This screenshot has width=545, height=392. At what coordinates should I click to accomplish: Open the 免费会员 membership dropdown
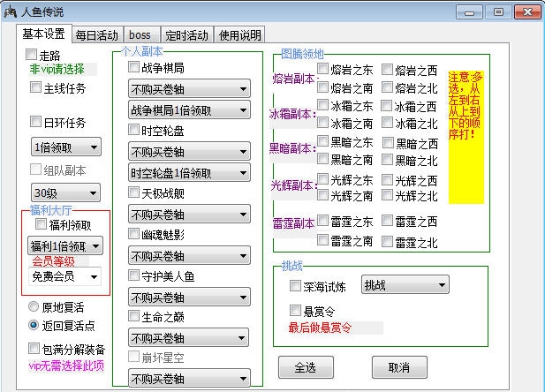66,276
